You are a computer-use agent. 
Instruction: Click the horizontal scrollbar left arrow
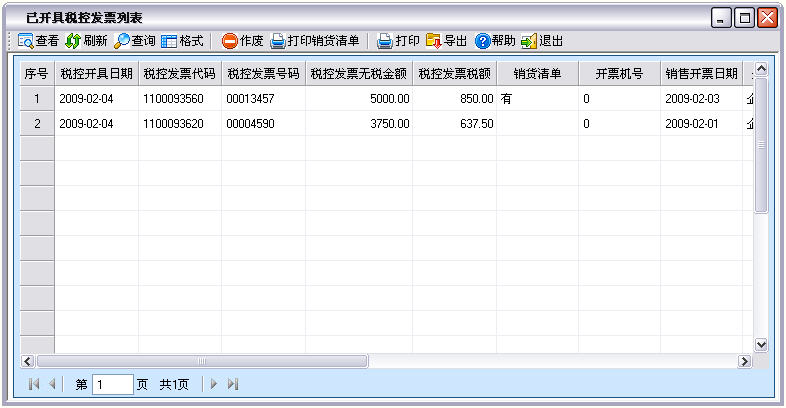(x=27, y=361)
